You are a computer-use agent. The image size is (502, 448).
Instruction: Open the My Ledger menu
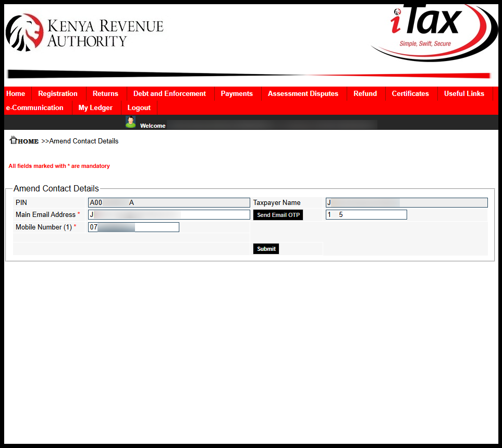pyautogui.click(x=95, y=107)
